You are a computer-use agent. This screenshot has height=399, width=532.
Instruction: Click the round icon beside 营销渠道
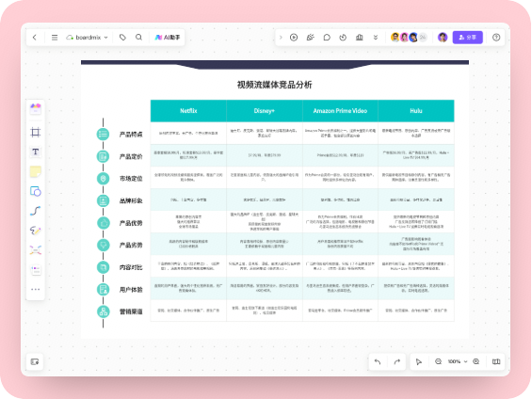coord(104,311)
